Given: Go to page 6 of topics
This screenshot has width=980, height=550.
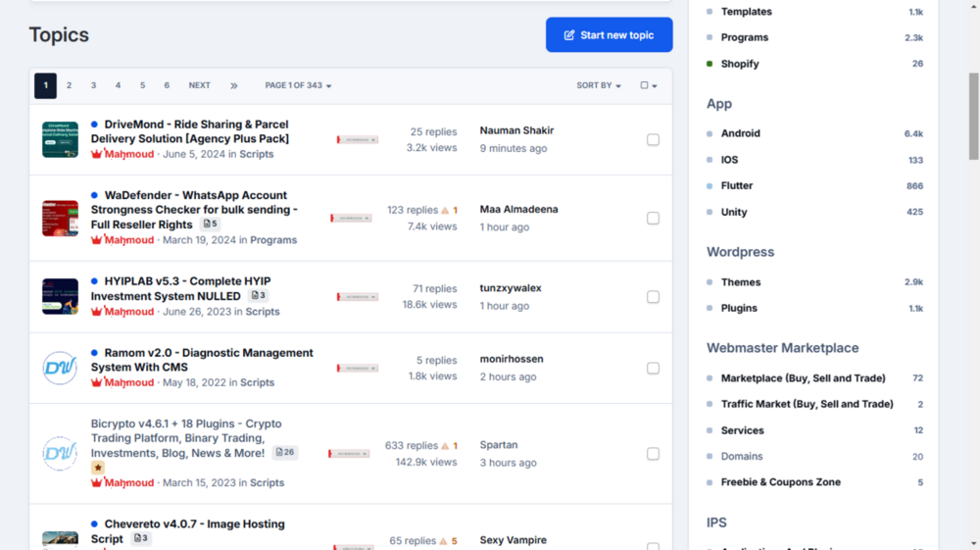Looking at the screenshot, I should (x=167, y=85).
